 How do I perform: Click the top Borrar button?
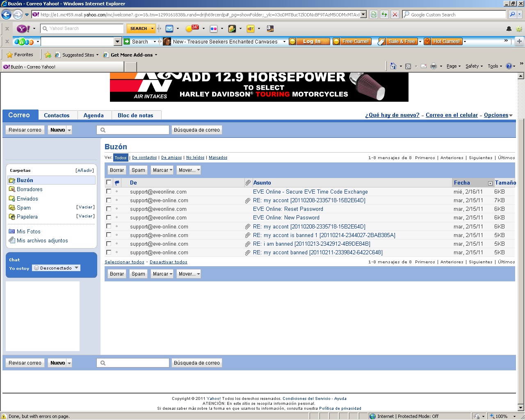click(117, 170)
